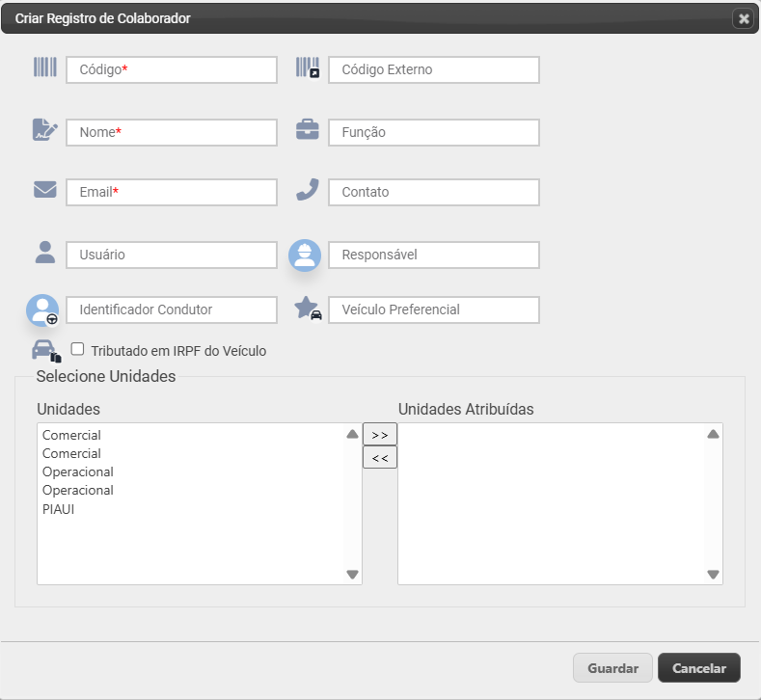Click the external barcode icon beside Código Externo
The image size is (761, 700).
click(308, 67)
